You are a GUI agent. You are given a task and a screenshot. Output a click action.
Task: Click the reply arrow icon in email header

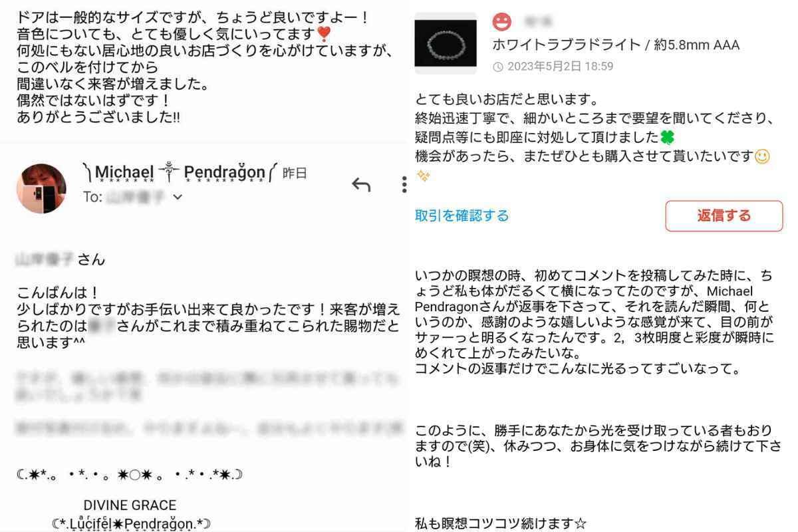tap(361, 185)
